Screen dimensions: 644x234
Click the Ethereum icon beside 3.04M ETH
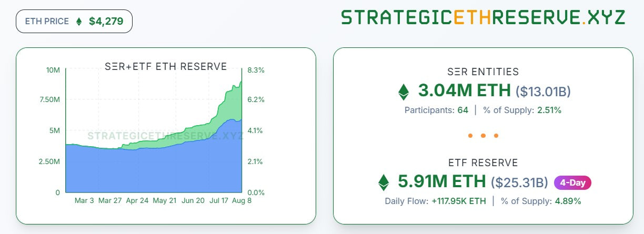pyautogui.click(x=404, y=91)
